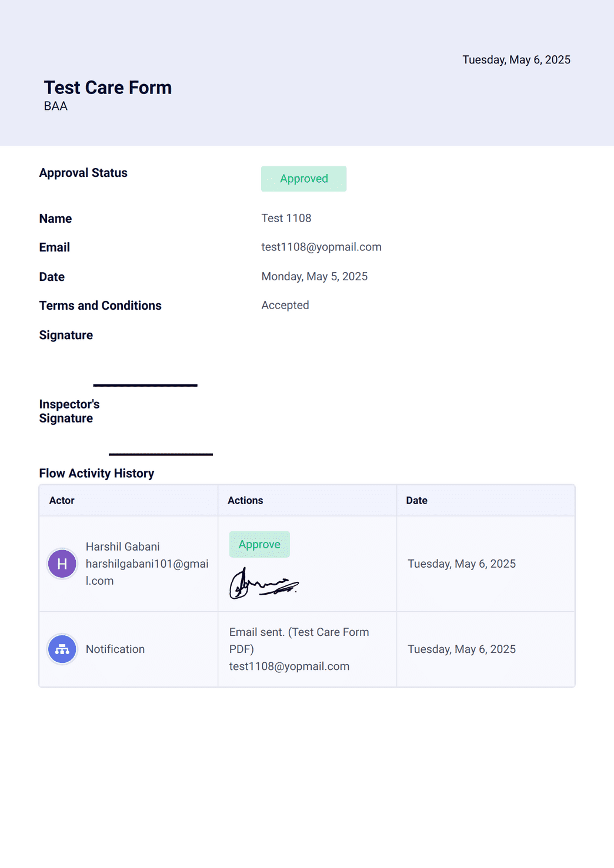614x868 pixels.
Task: Click the Test Care Form title
Action: coord(108,88)
